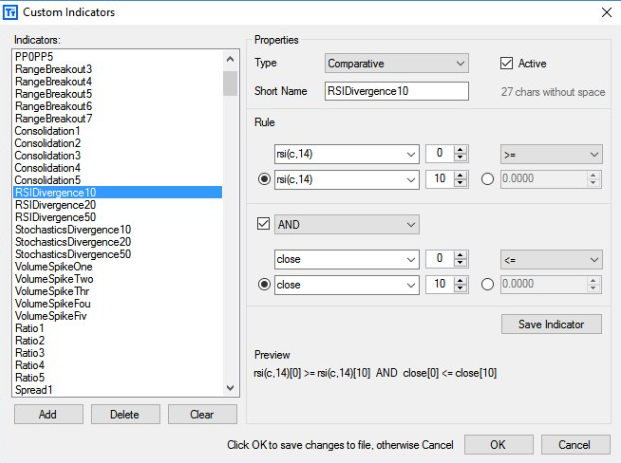This screenshot has width=621, height=463.
Task: Select StochasticsDivergence10 indicator
Action: [117, 229]
